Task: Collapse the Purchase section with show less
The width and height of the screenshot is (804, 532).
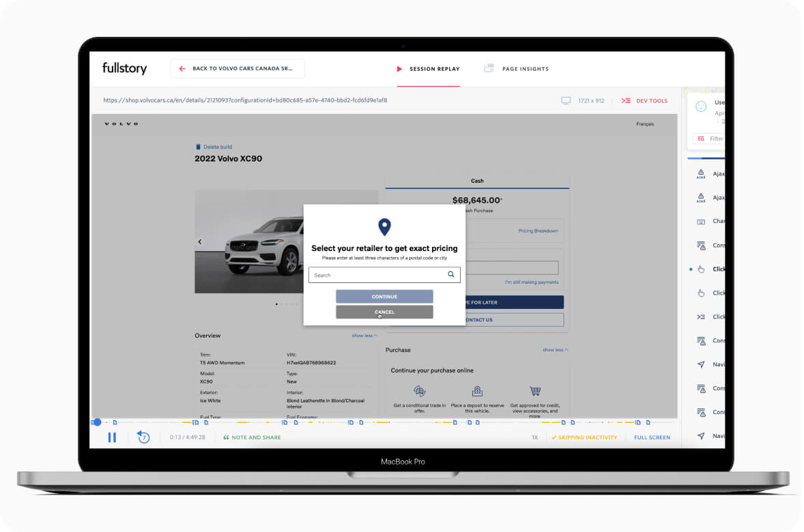Action: (x=556, y=350)
